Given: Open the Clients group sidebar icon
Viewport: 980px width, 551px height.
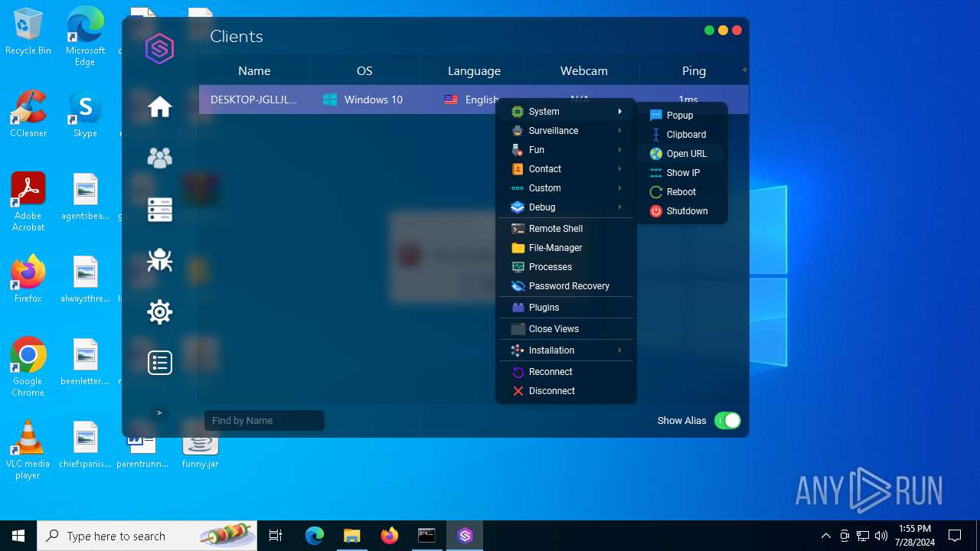Looking at the screenshot, I should (160, 158).
